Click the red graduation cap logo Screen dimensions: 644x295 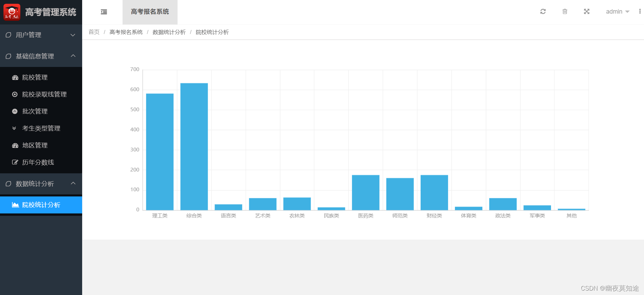click(x=12, y=12)
